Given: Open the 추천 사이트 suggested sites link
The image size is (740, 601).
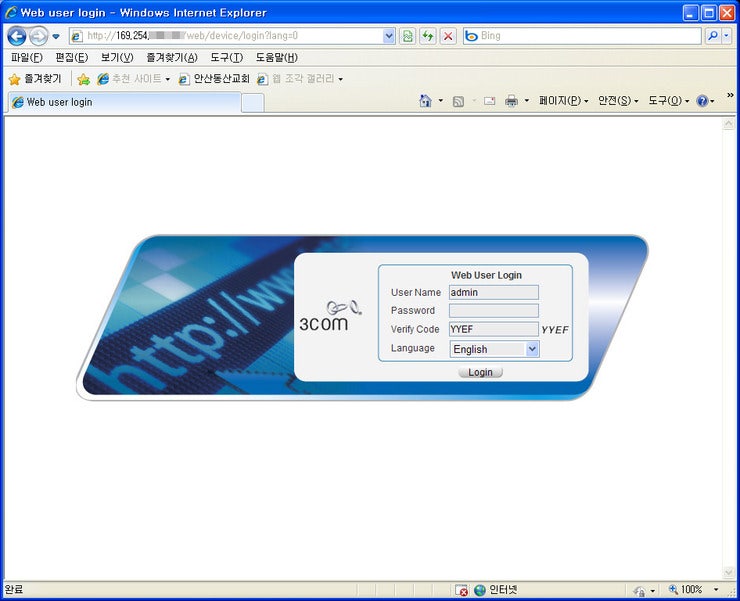Looking at the screenshot, I should click(x=134, y=79).
